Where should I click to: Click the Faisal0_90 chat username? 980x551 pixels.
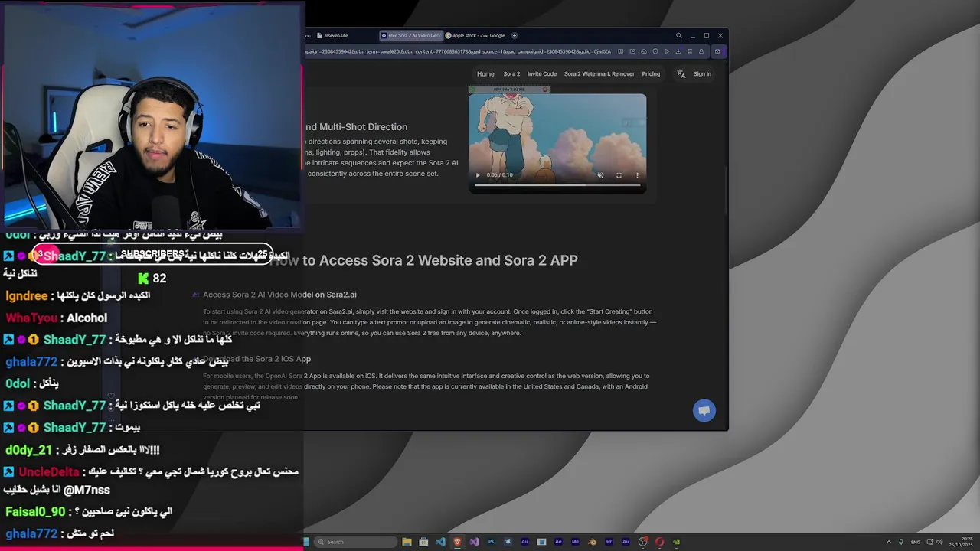[35, 511]
